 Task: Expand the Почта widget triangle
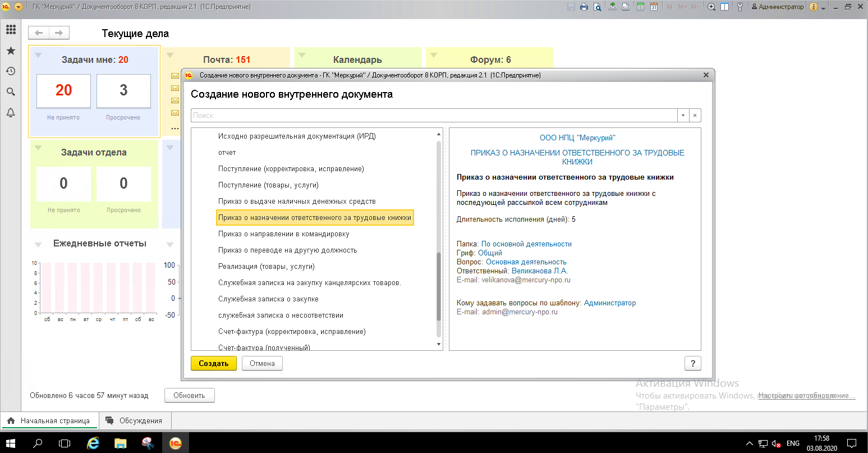point(170,55)
